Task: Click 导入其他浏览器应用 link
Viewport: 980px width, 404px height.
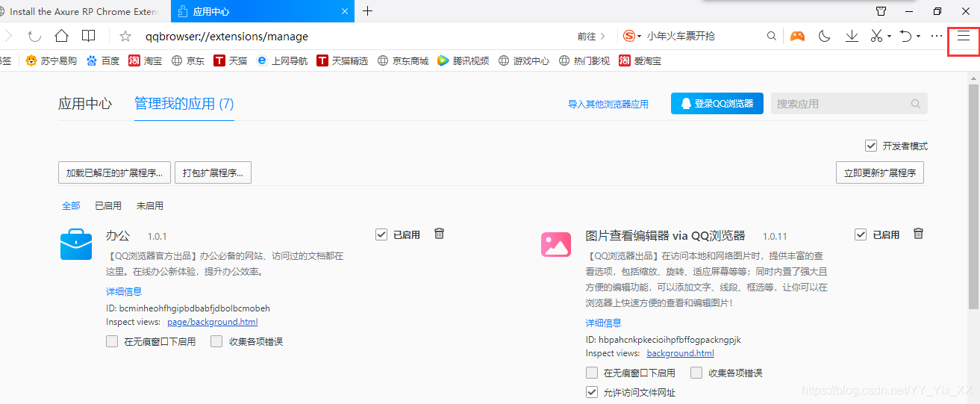Action: point(608,104)
